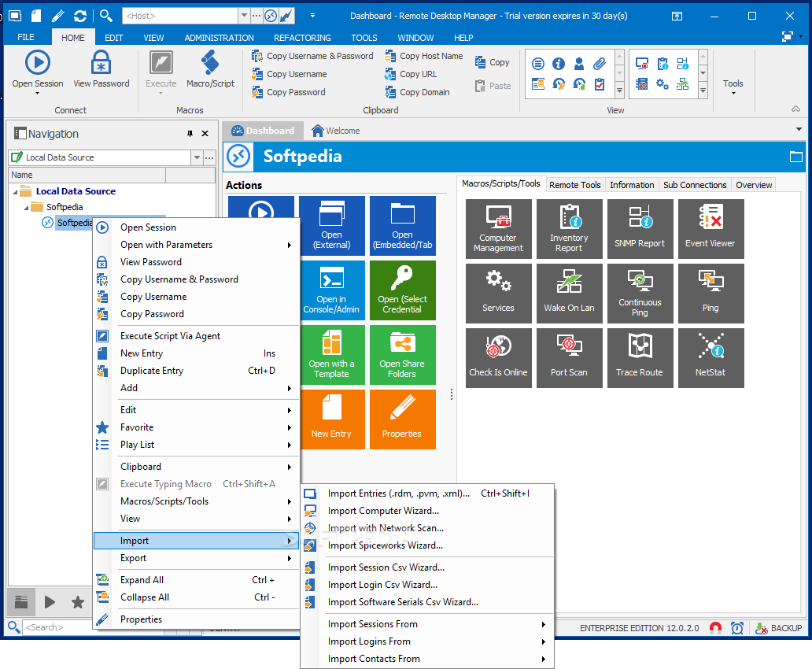Click the Ping tile
812x669 pixels.
click(711, 294)
